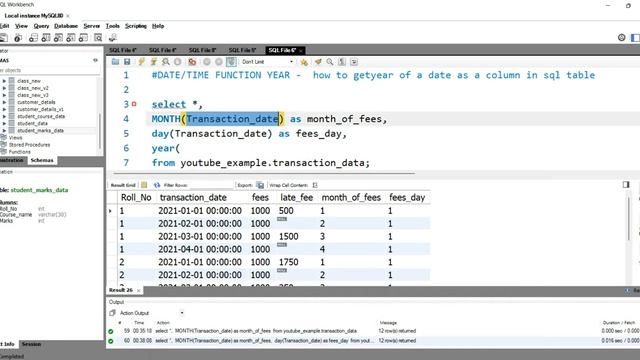
Task: Click the create new table icon
Action: click(x=46, y=38)
